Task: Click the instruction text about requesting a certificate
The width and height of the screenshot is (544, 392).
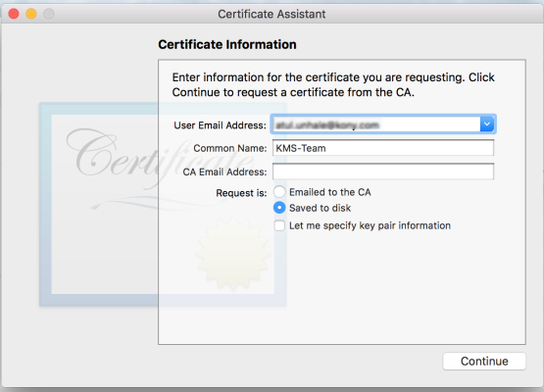Action: coord(333,84)
